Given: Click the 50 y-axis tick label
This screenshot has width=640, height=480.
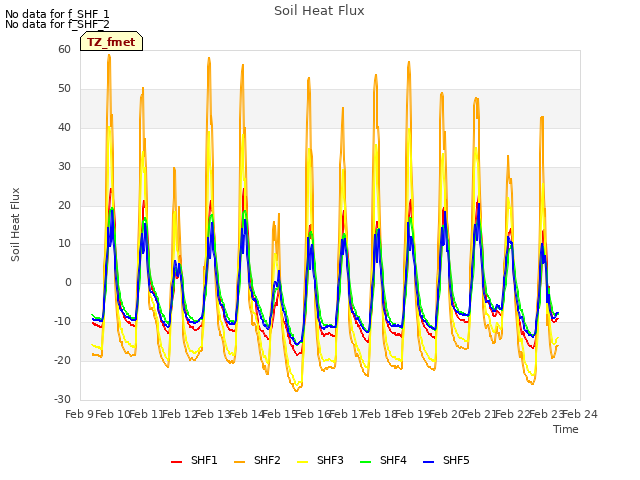Looking at the screenshot, I should (64, 88).
